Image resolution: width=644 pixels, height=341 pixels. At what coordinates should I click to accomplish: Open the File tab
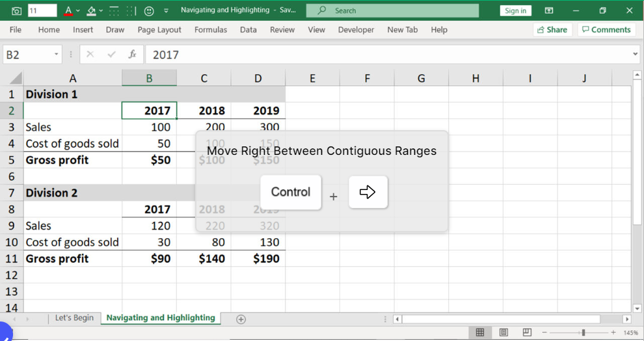(x=15, y=29)
